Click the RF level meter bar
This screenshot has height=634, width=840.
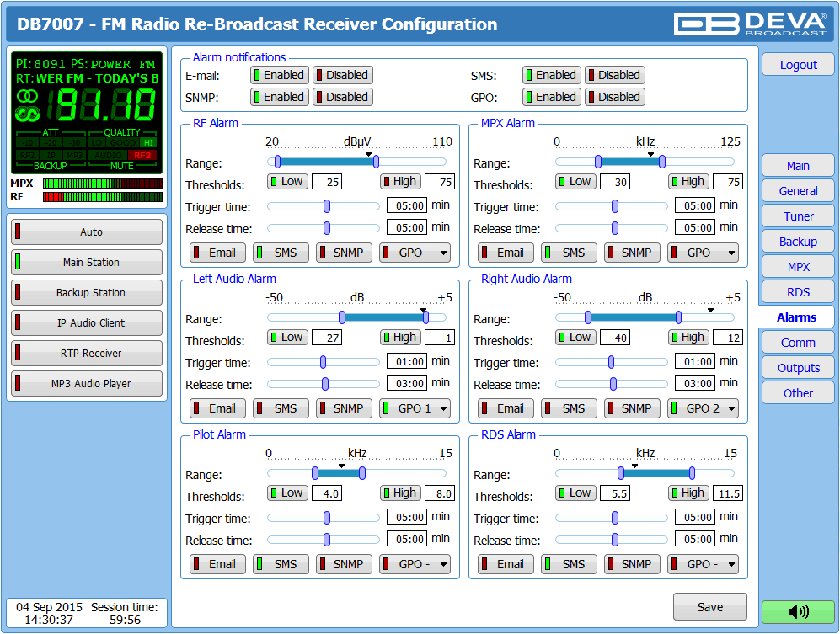point(102,197)
